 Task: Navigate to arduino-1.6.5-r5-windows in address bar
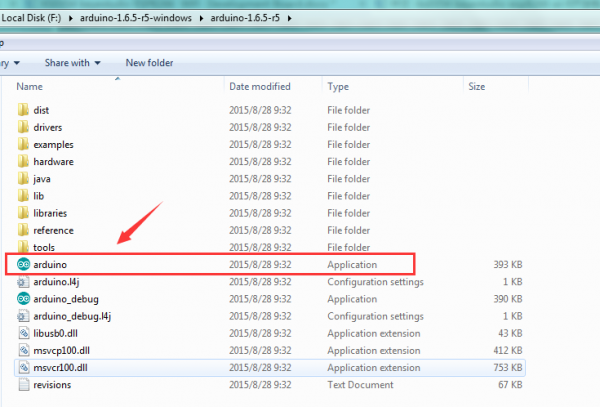click(136, 18)
